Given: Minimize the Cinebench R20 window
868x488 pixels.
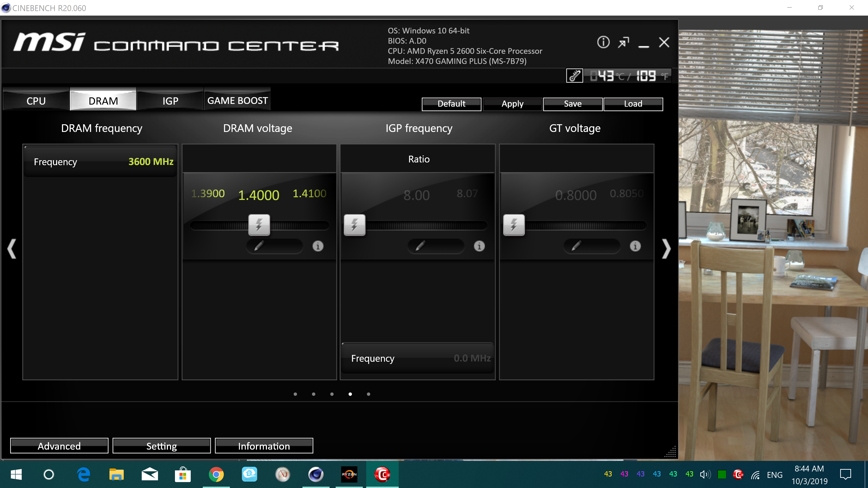Looking at the screenshot, I should pos(789,7).
